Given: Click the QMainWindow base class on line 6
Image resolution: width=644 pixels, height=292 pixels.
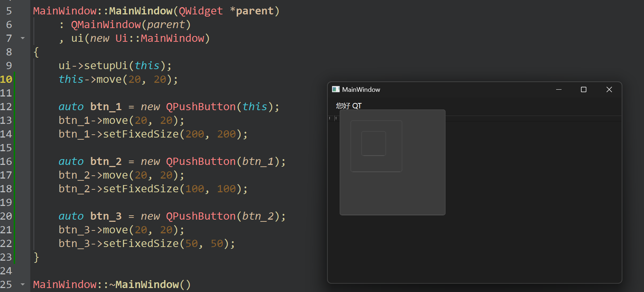Looking at the screenshot, I should pos(106,24).
